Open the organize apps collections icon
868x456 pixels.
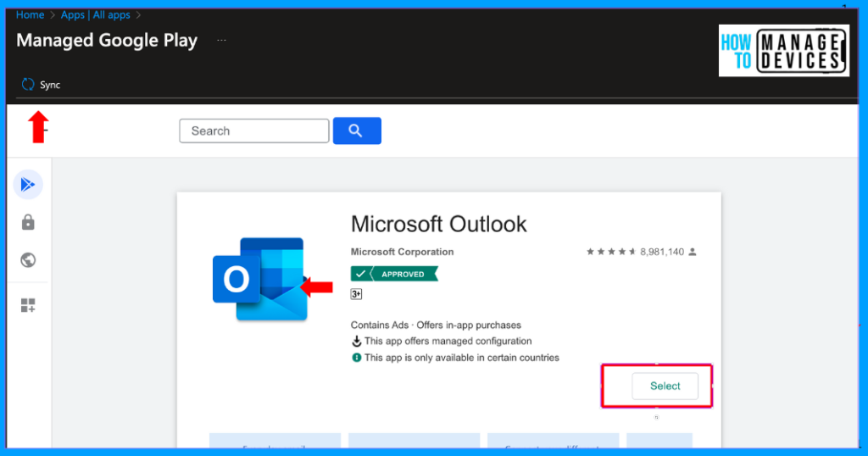[28, 305]
